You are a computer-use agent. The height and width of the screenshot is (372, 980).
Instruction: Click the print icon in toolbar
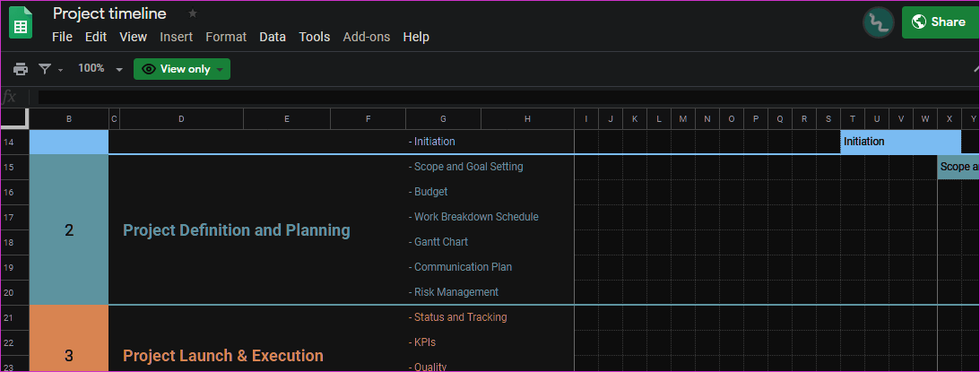pos(21,69)
